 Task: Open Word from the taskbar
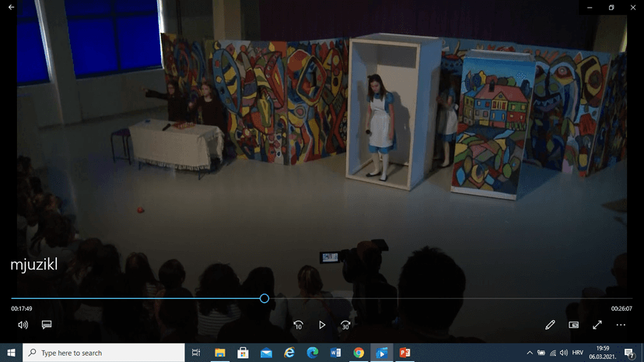point(335,353)
